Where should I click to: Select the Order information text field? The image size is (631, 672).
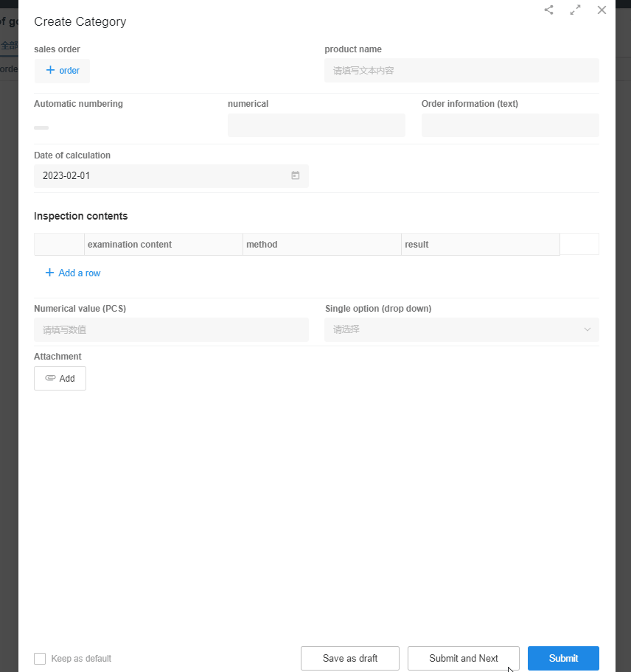click(x=510, y=125)
